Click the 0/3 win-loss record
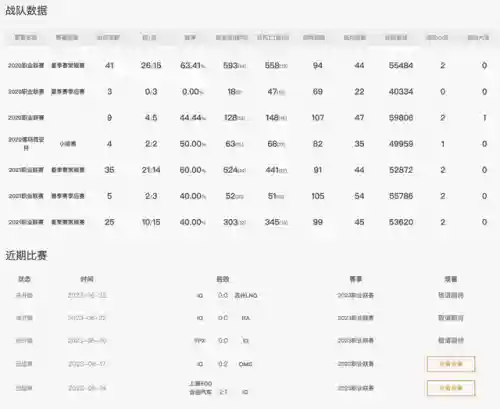 [151, 92]
